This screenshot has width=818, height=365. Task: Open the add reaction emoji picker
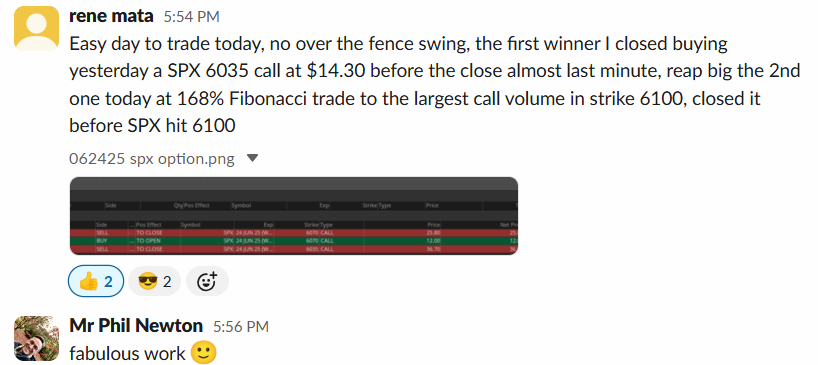(207, 282)
